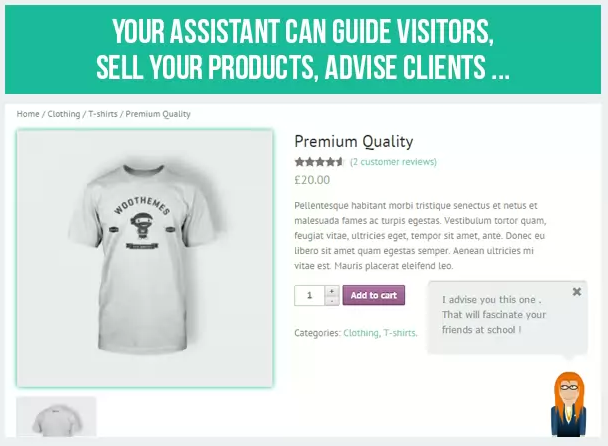Open the 2 customer reviews link
Screen dimensions: 608x446
click(x=393, y=162)
